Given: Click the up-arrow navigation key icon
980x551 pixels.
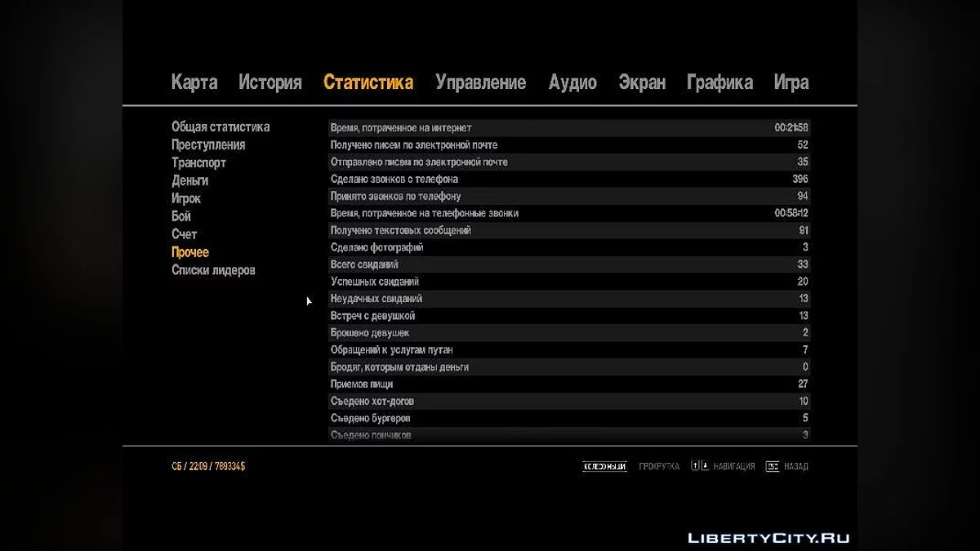Looking at the screenshot, I should coord(695,465).
